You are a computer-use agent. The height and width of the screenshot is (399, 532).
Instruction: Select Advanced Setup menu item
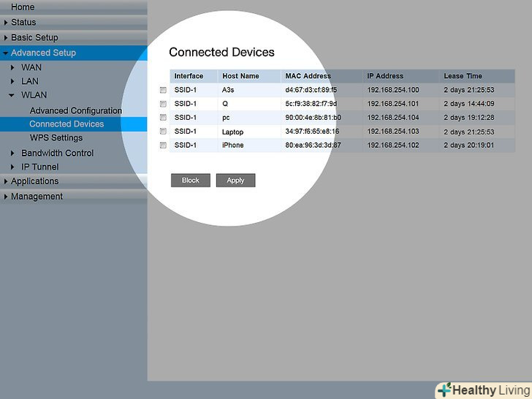43,53
